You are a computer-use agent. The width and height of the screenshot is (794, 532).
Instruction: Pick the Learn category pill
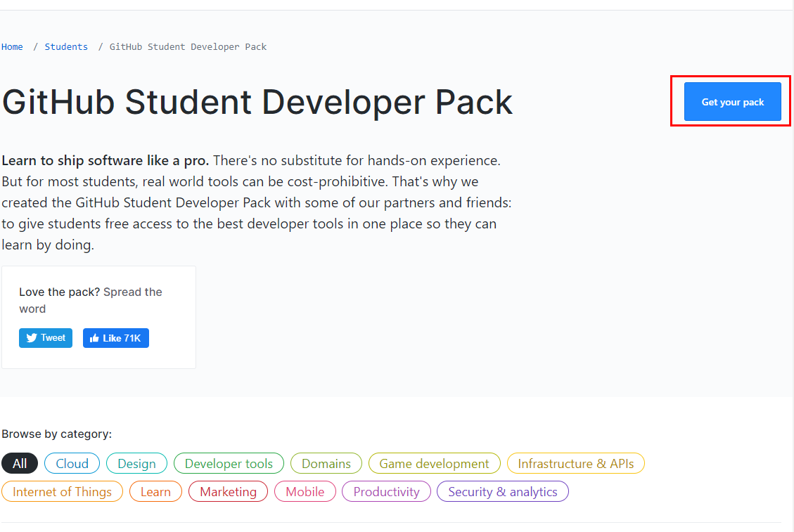click(x=155, y=491)
